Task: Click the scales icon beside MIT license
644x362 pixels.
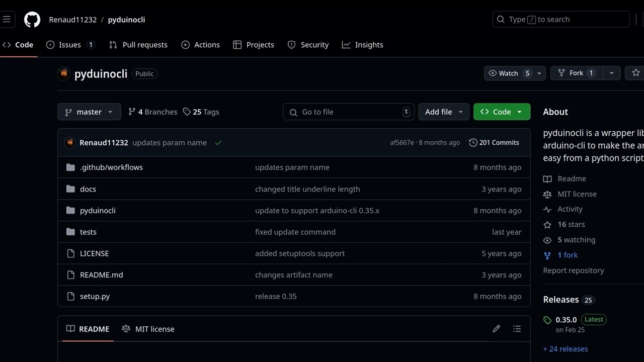Action: 547,194
